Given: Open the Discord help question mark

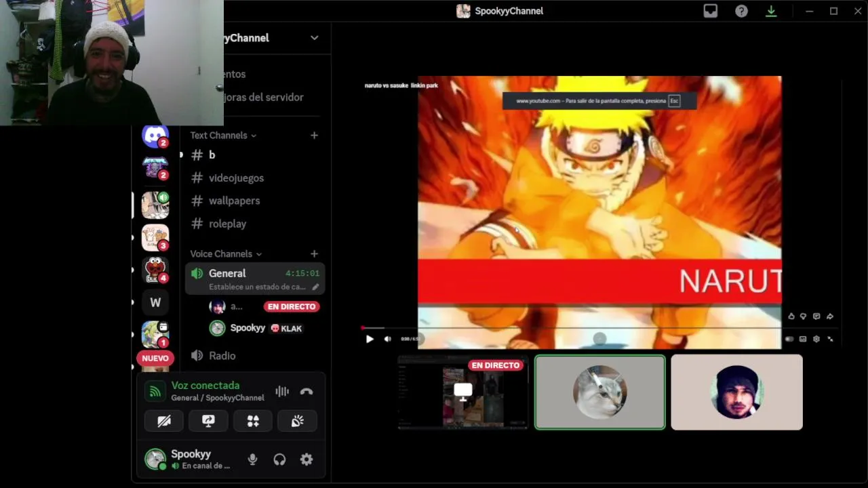Looking at the screenshot, I should (x=741, y=11).
